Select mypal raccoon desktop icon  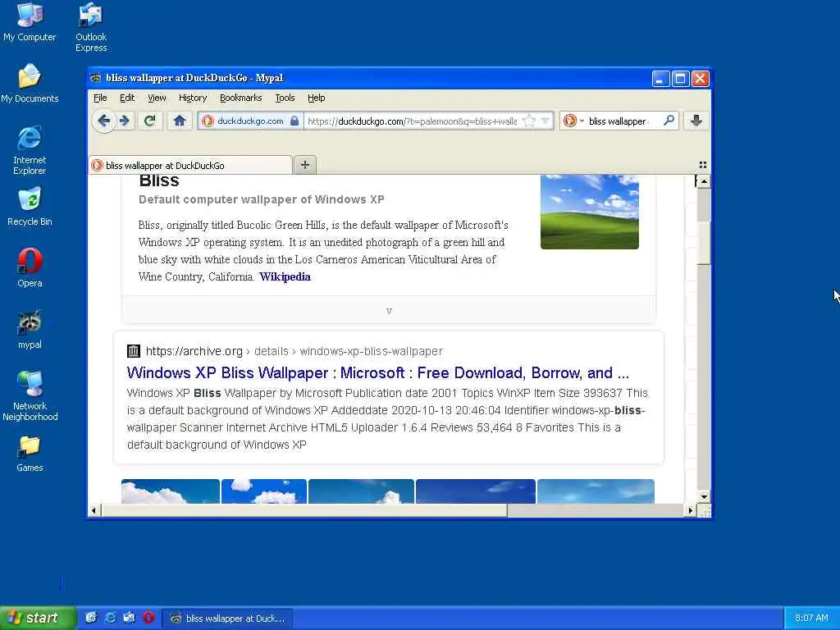30,330
